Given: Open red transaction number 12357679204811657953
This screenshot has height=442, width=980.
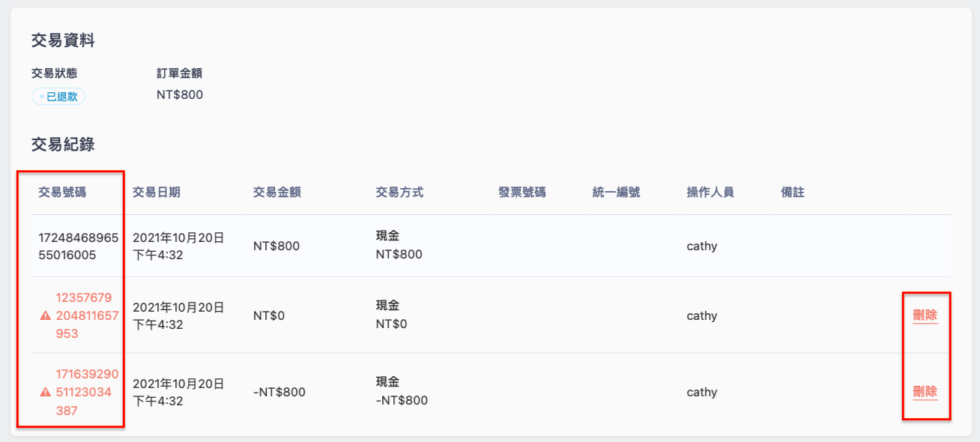Looking at the screenshot, I should coord(87,315).
